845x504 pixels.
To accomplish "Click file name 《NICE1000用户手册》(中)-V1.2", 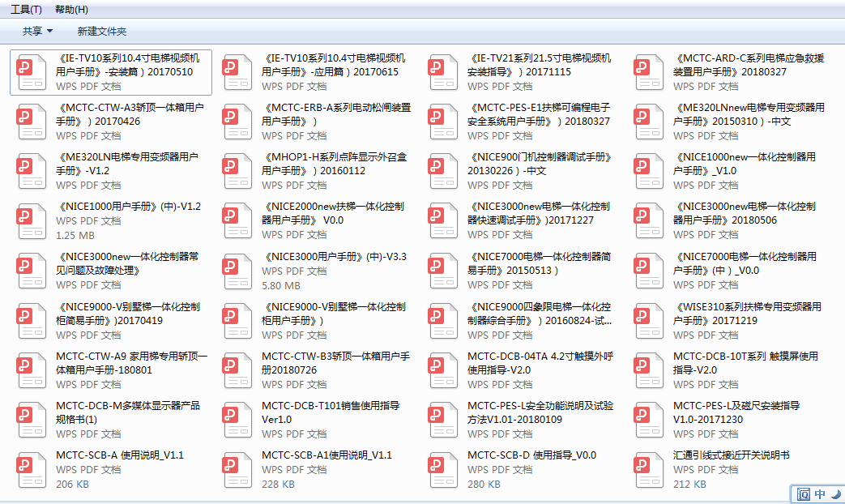I will [128, 207].
